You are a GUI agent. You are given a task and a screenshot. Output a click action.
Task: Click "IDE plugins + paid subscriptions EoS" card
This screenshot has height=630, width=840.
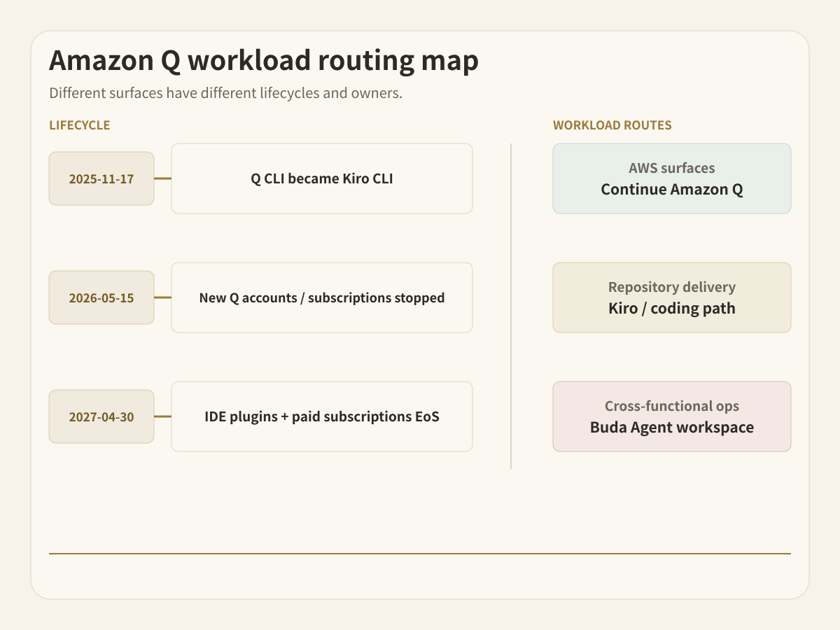[x=322, y=416]
